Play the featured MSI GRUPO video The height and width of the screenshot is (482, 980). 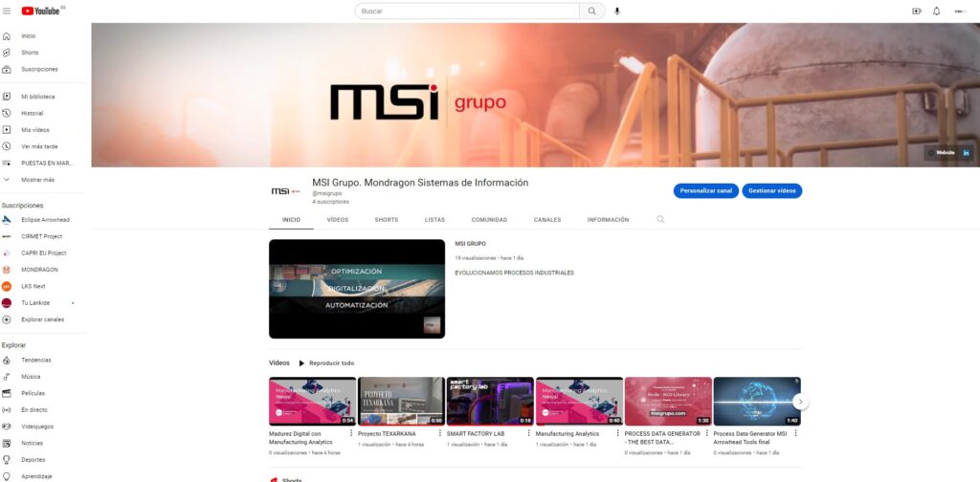click(x=357, y=289)
